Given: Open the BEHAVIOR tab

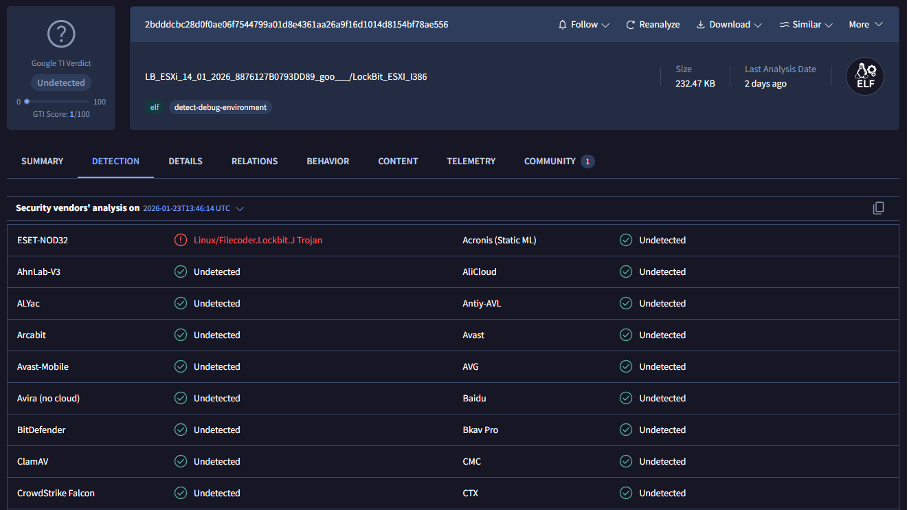Looking at the screenshot, I should (328, 162).
